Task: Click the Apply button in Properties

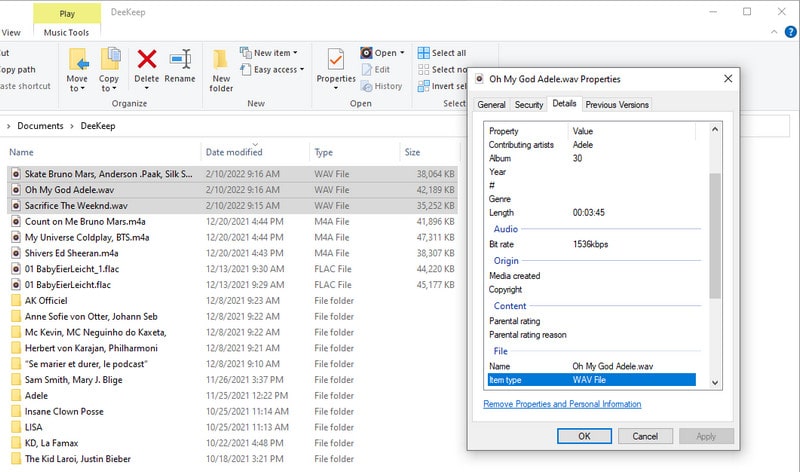Action: (706, 436)
